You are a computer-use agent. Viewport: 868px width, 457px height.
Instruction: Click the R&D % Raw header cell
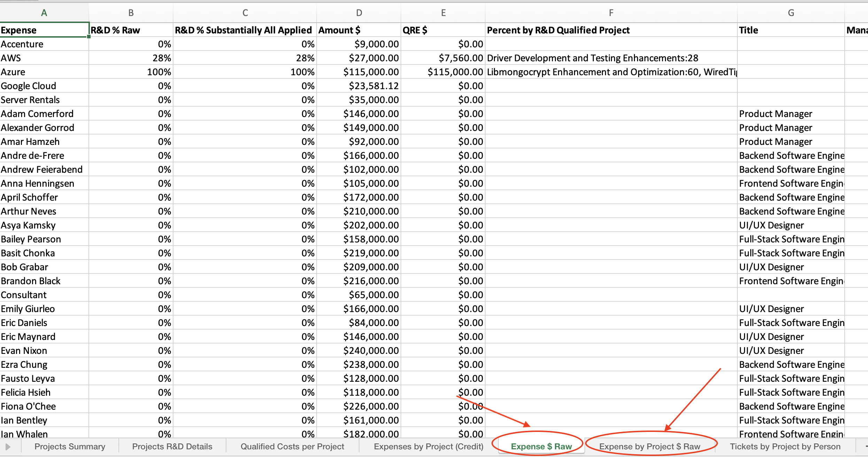point(131,30)
